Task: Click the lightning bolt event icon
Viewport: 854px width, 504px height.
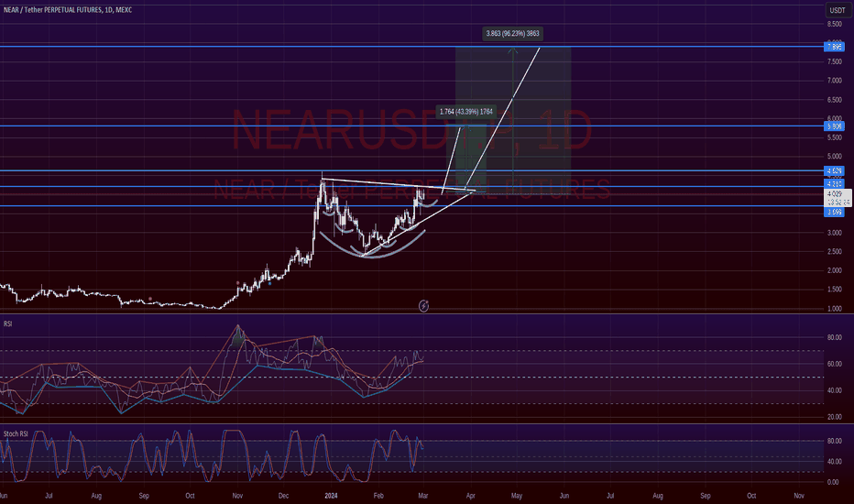Action: pos(423,306)
